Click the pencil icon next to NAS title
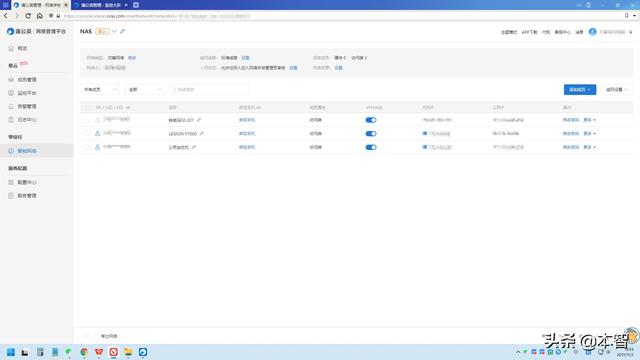 [122, 31]
